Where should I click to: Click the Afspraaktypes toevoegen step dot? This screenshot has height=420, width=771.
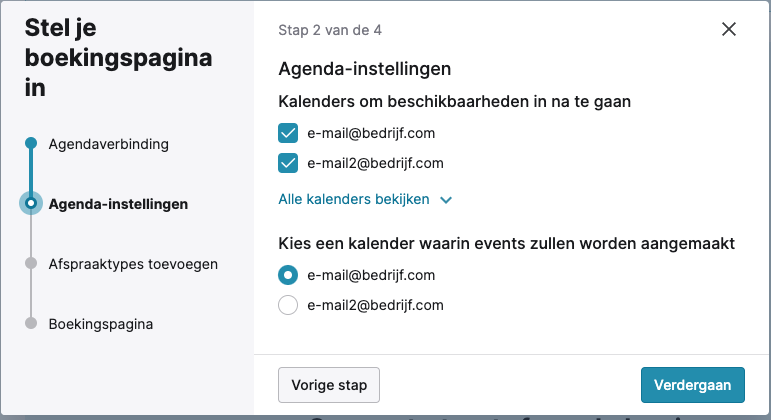point(31,264)
